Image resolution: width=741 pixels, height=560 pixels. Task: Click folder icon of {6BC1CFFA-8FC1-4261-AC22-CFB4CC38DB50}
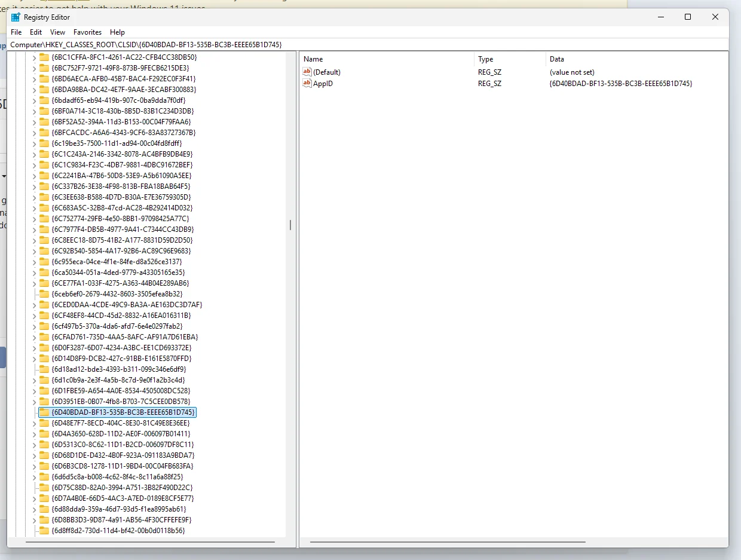(44, 57)
